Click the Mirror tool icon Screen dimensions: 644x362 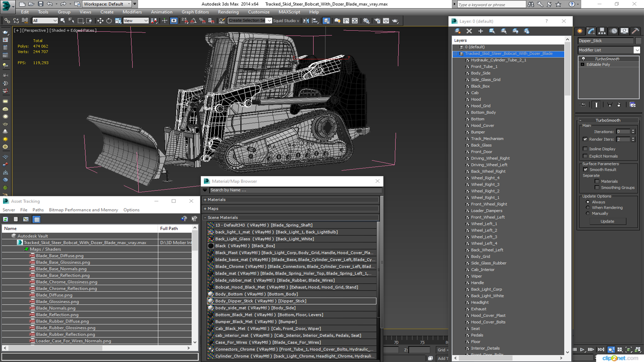pos(306,21)
